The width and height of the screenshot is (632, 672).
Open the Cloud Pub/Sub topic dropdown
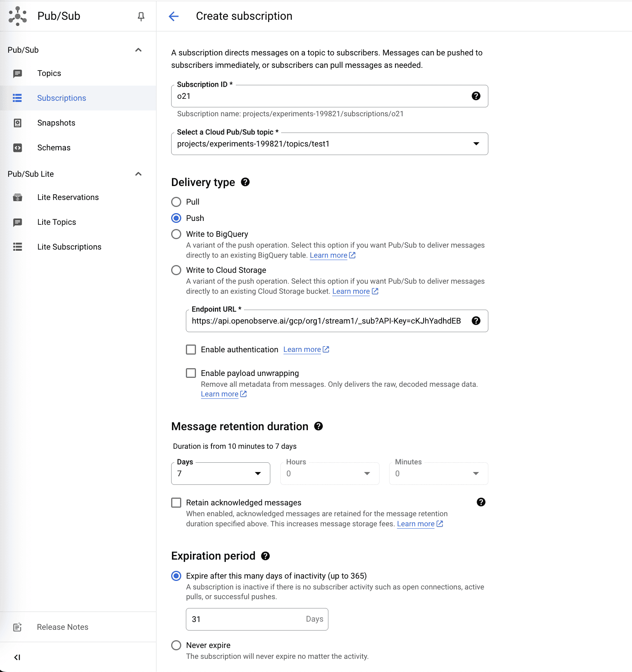click(x=476, y=144)
